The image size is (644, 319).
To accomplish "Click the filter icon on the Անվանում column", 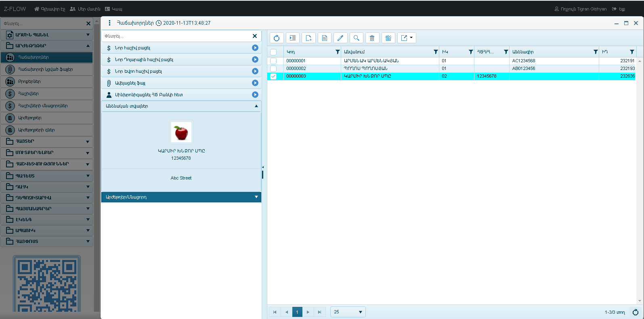I will pyautogui.click(x=435, y=52).
